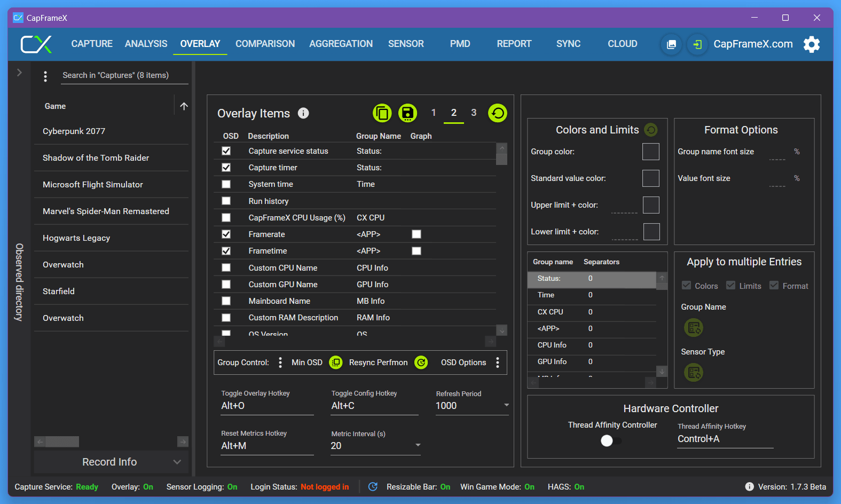Click the Reset Metrics Hotkey field
The image size is (841, 504).
coord(267,446)
